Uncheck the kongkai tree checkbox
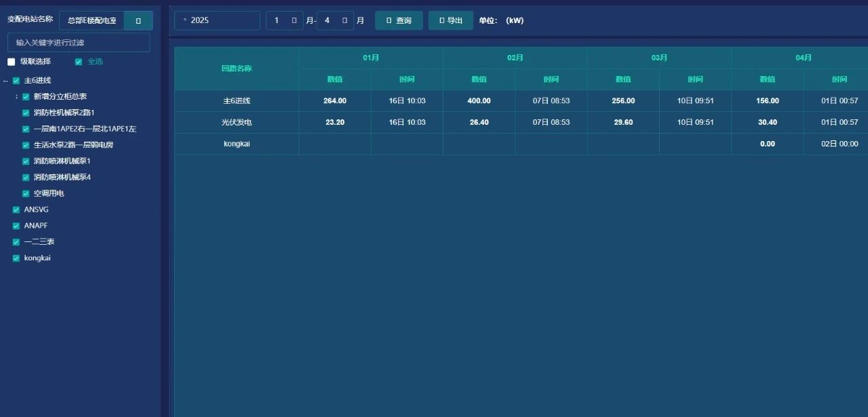Viewport: 868px width, 417px height. [16, 258]
